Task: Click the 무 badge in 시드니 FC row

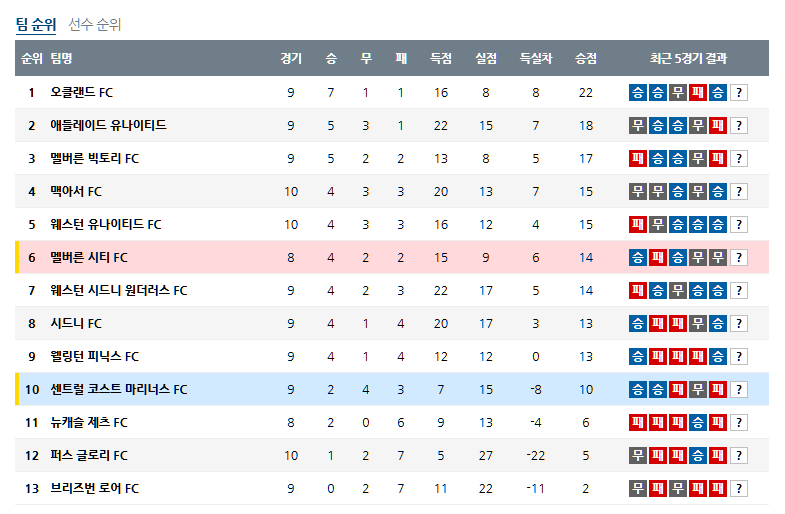Action: coord(698,324)
